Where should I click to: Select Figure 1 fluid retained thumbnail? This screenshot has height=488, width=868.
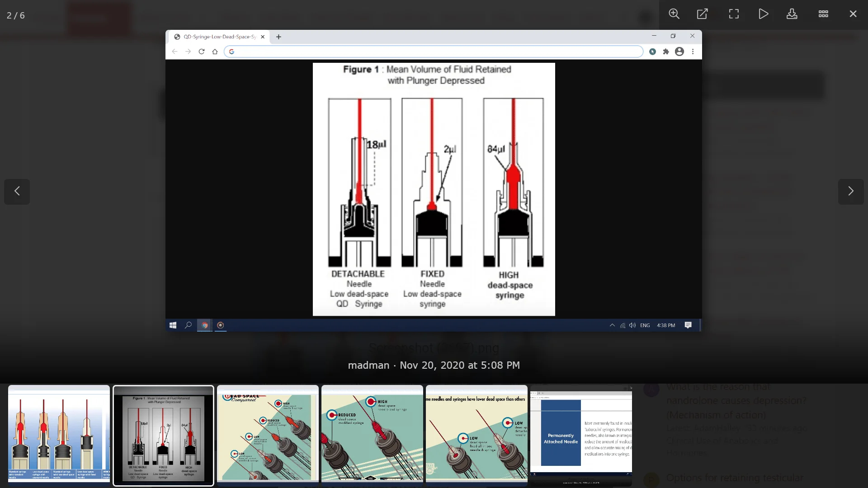(163, 436)
